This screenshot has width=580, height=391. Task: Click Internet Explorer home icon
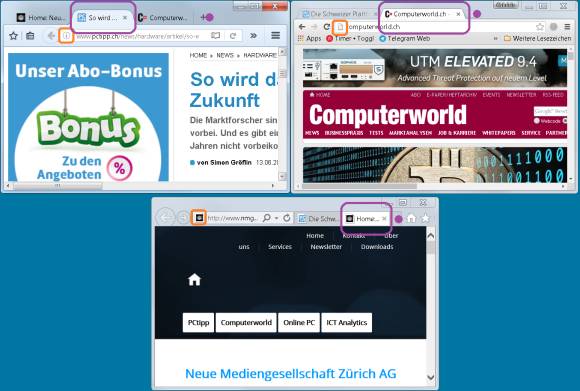411,219
